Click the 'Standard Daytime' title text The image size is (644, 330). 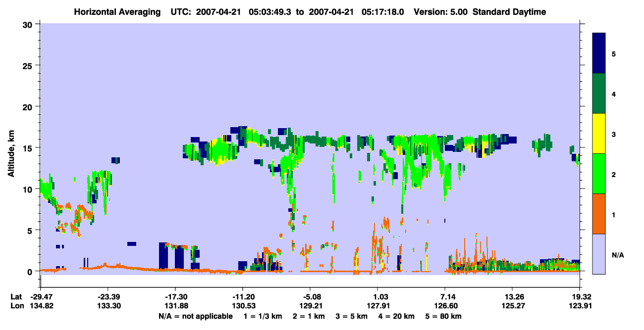coord(509,12)
